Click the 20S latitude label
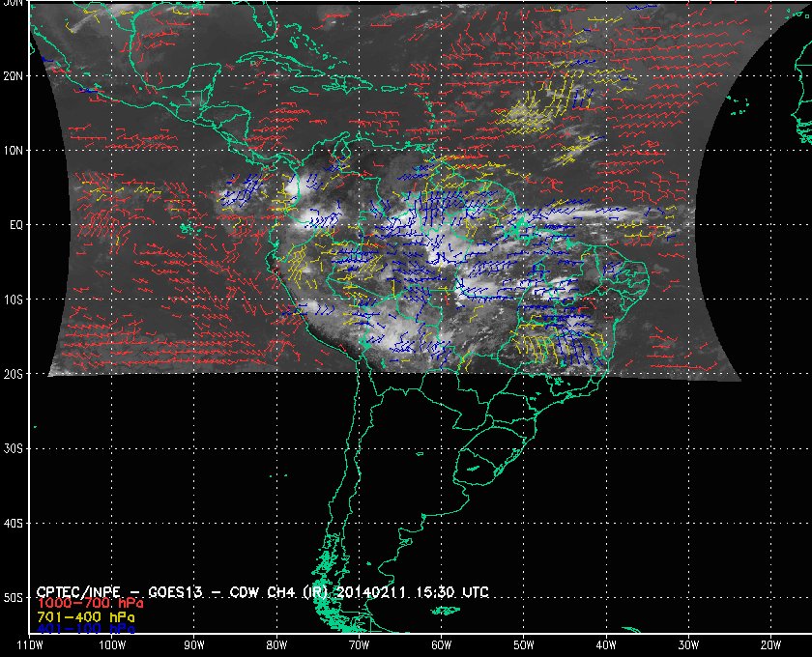The width and height of the screenshot is (812, 657). (13, 374)
